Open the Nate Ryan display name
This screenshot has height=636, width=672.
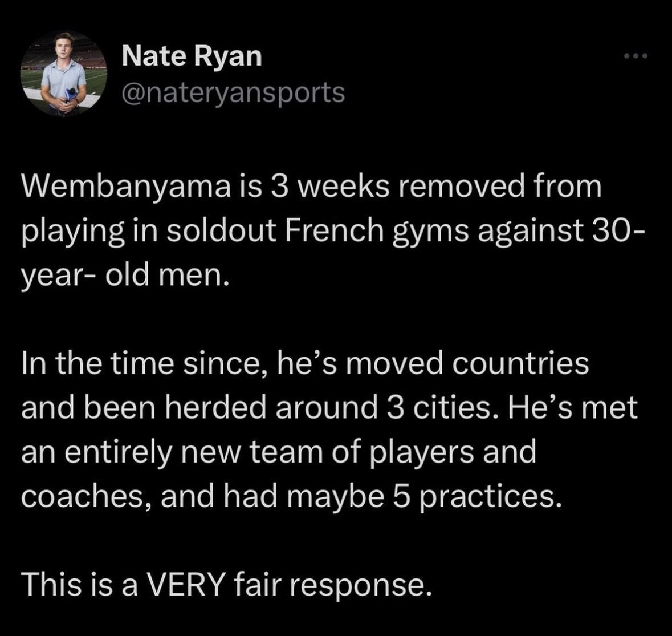click(192, 56)
